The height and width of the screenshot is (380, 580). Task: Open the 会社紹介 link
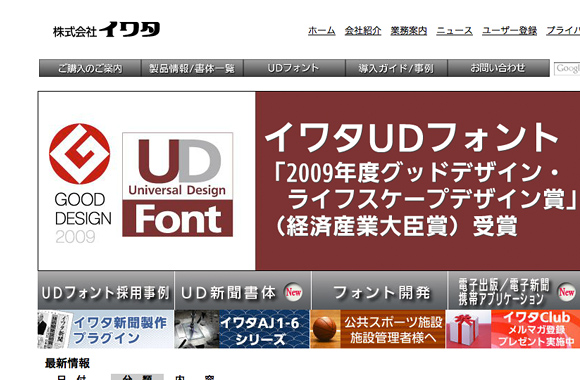coord(363,31)
